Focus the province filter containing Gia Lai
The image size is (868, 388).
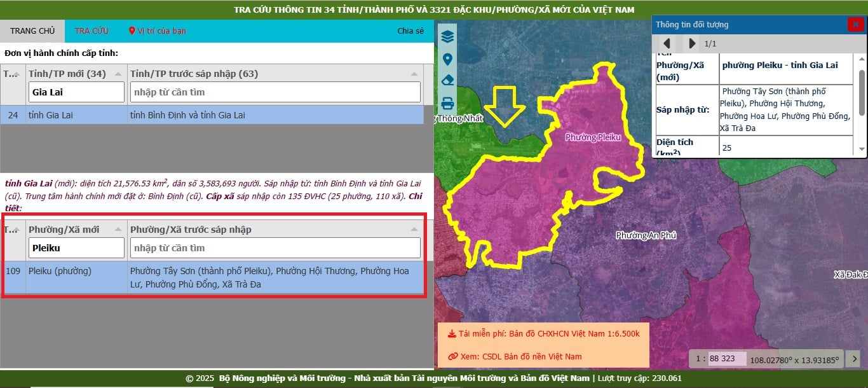point(76,92)
